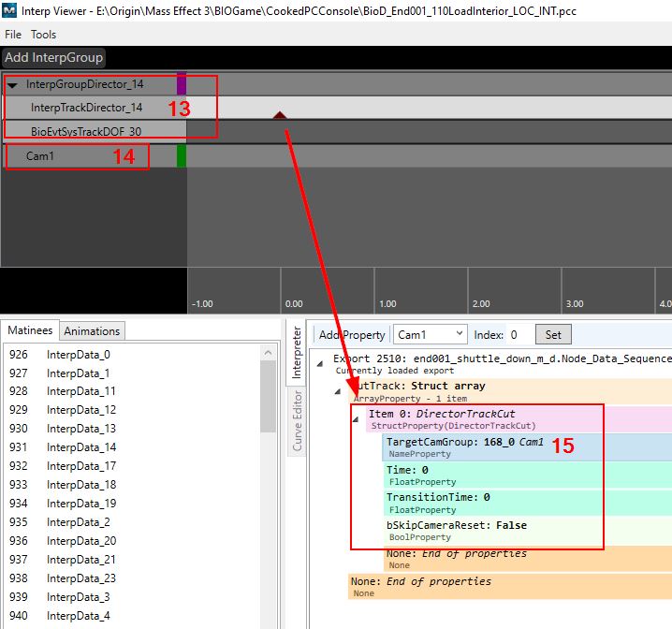Select 928 InterpData_11 entry

(x=131, y=391)
